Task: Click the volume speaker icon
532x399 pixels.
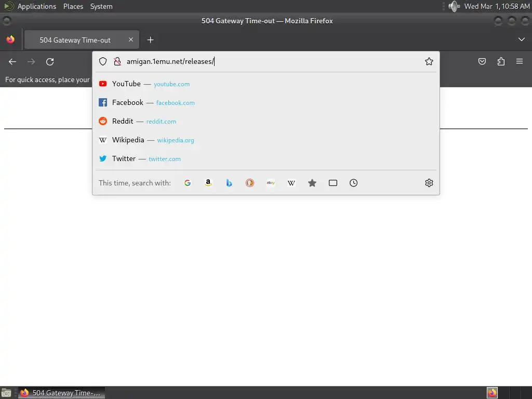Action: coord(454,6)
